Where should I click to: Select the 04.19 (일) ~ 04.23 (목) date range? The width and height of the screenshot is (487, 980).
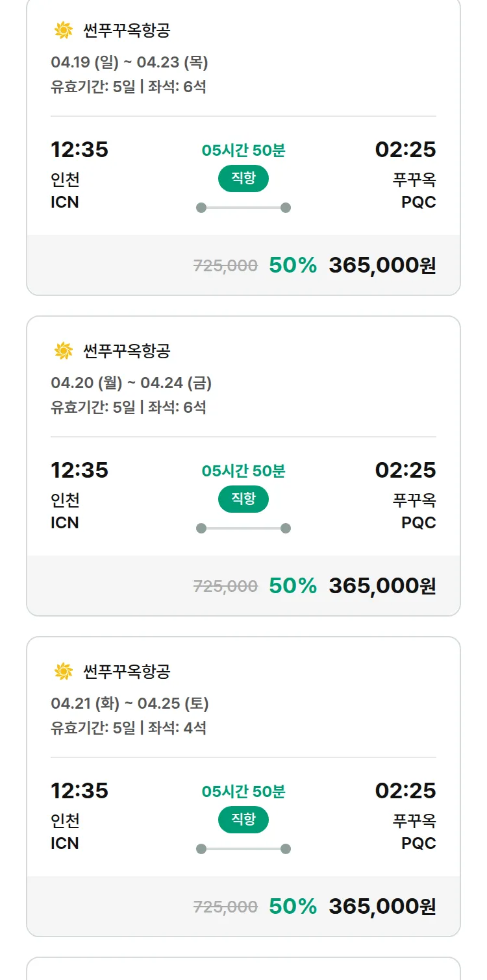pyautogui.click(x=129, y=62)
